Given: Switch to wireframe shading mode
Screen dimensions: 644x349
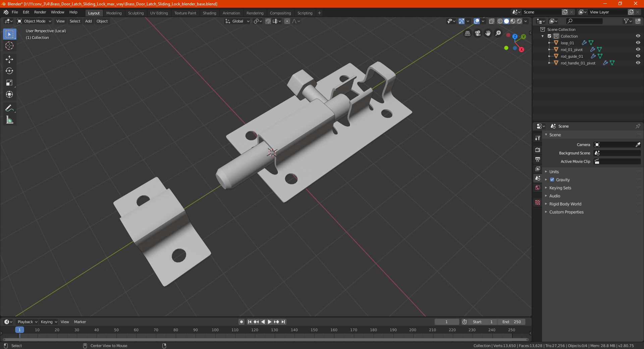Looking at the screenshot, I should (500, 21).
